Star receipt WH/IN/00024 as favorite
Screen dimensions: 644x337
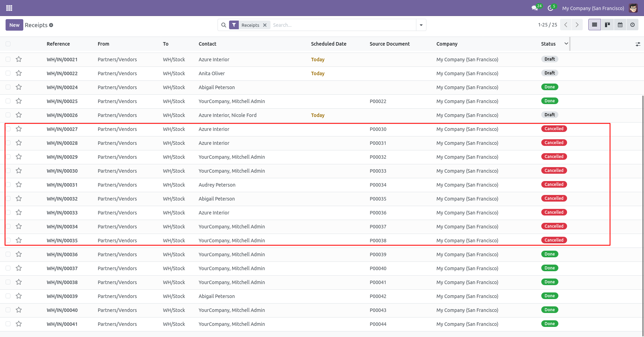pos(19,87)
